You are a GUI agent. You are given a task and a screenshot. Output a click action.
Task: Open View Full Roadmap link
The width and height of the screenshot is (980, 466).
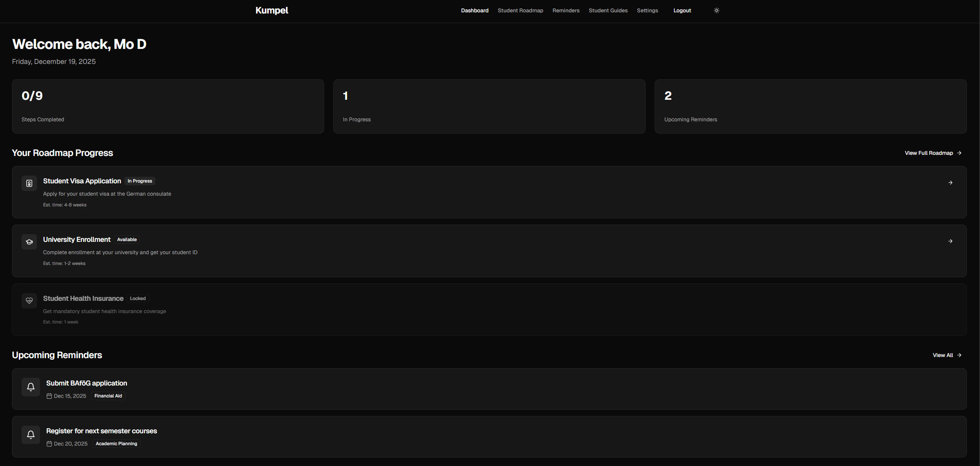click(933, 153)
